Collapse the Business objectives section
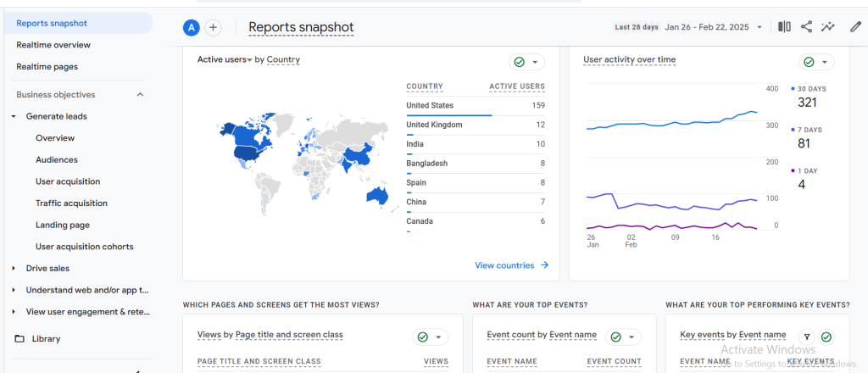The width and height of the screenshot is (868, 373). tap(140, 95)
